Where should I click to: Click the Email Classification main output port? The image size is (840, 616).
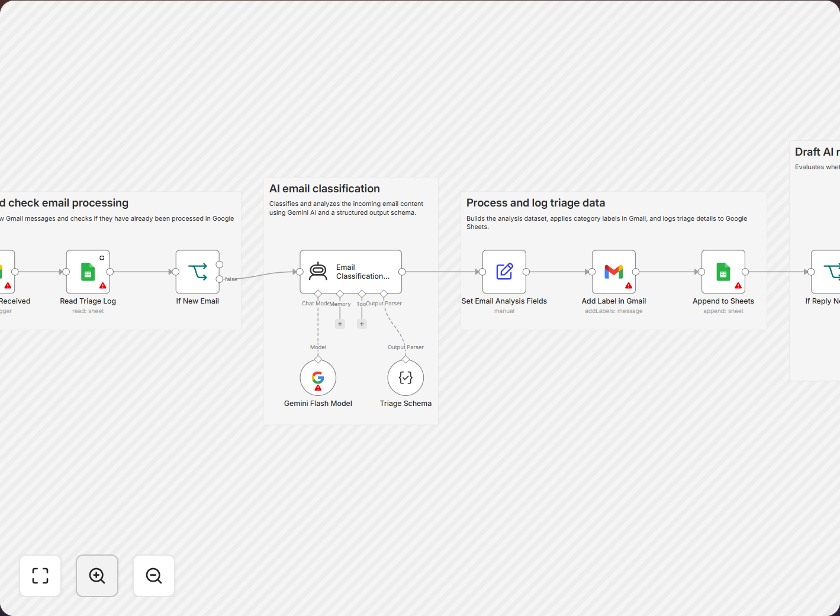tap(402, 272)
